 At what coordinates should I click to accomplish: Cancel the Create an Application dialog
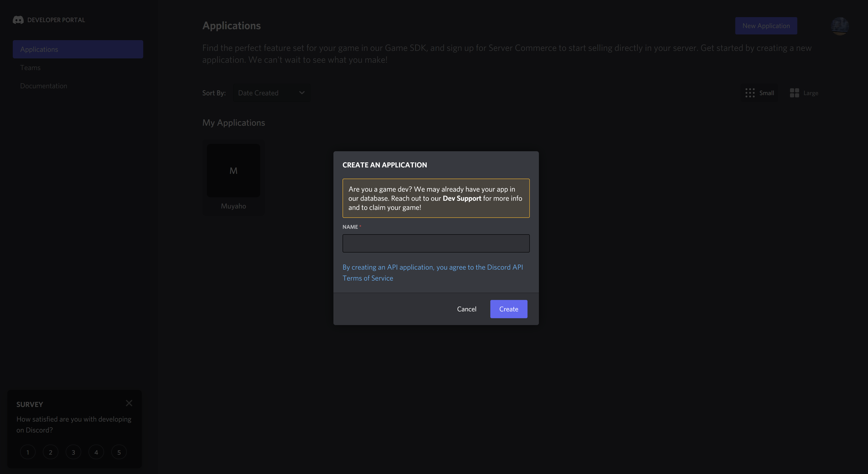click(x=467, y=309)
